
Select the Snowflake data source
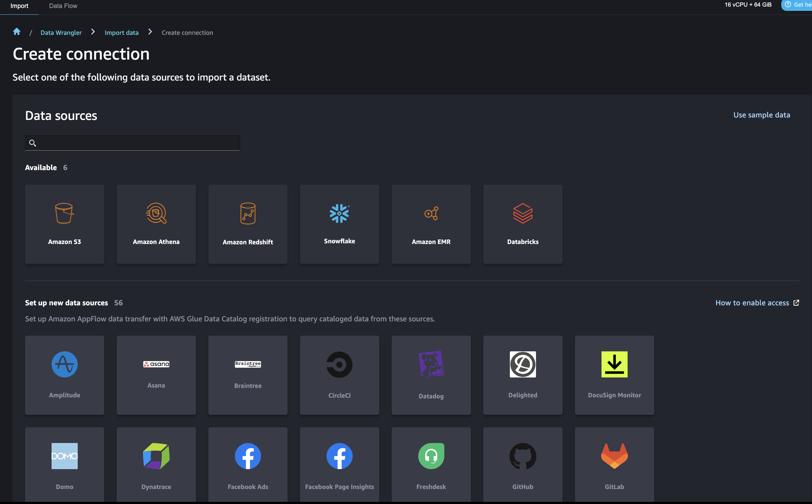(339, 224)
